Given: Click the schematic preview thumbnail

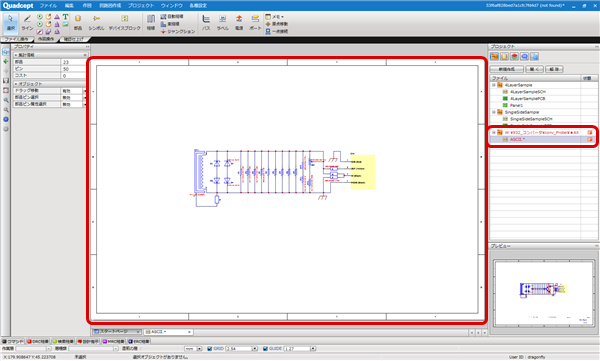Looking at the screenshot, I should 544,293.
